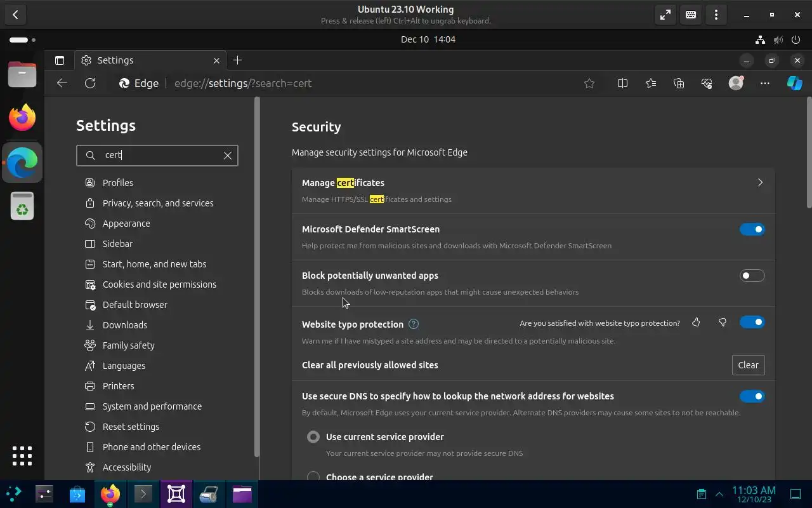
Task: Click Clear for previously allowed sites
Action: 748,365
